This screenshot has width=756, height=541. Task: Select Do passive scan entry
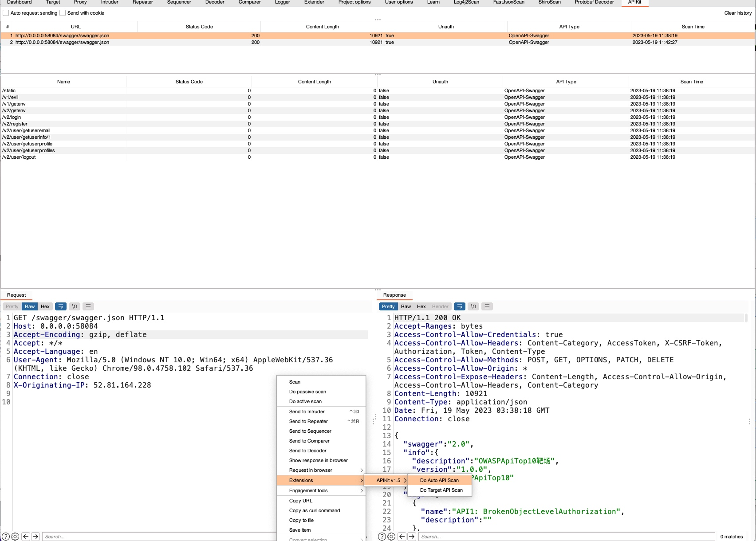click(320, 392)
